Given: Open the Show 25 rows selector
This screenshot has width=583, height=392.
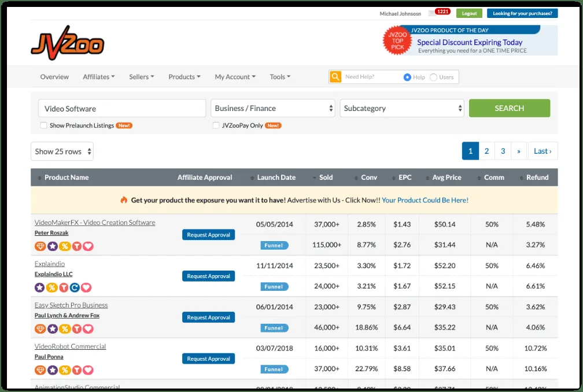Looking at the screenshot, I should [x=62, y=151].
